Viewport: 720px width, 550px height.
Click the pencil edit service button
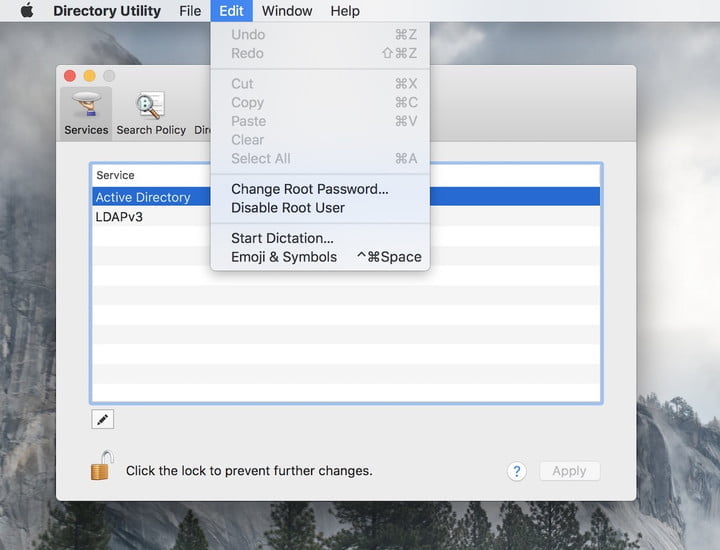point(102,419)
